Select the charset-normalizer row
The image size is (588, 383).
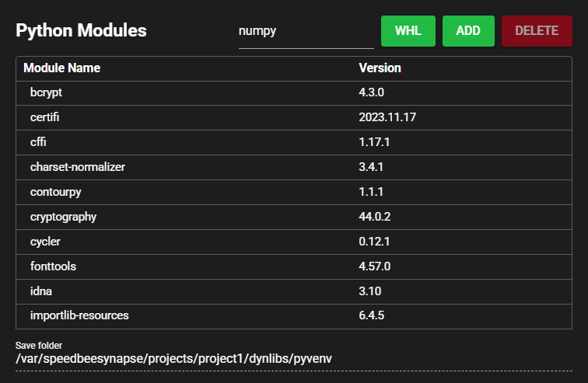(78, 167)
